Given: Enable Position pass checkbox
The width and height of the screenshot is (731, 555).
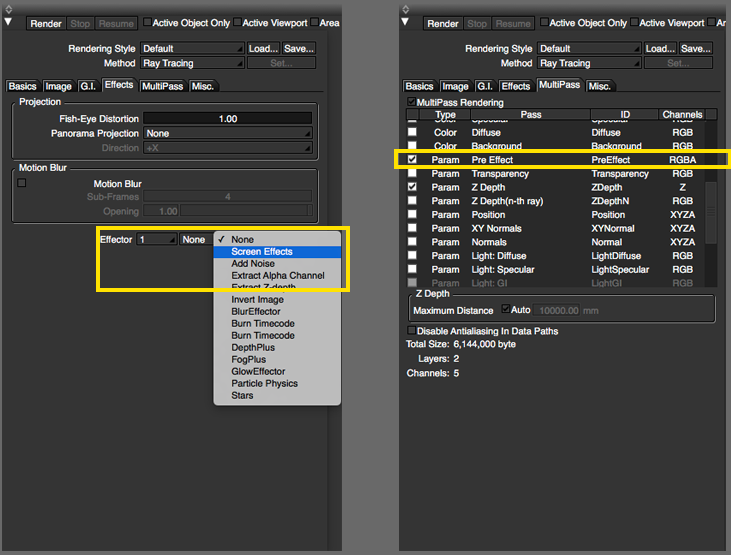Looking at the screenshot, I should (x=412, y=214).
